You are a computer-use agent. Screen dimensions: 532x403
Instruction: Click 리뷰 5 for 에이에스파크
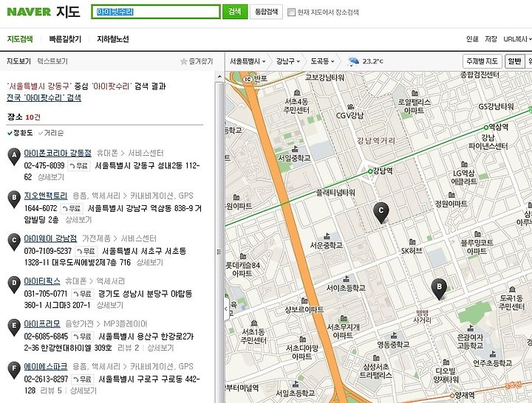coord(51,390)
